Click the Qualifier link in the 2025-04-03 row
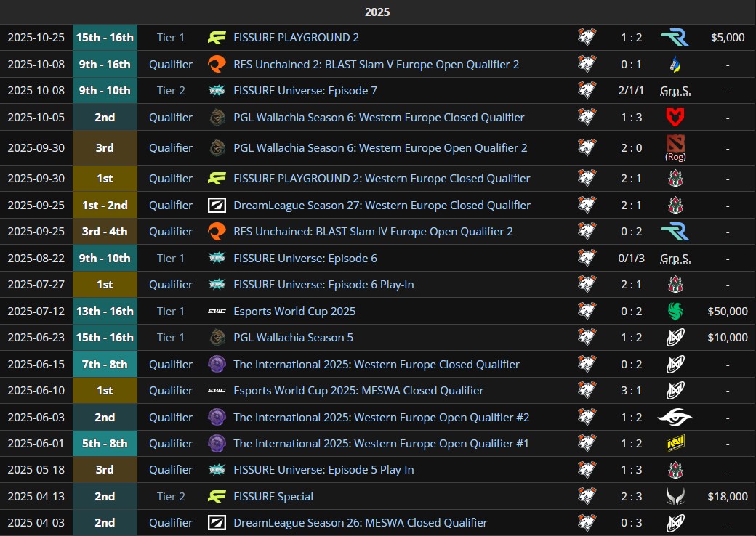This screenshot has height=536, width=756. 171,522
